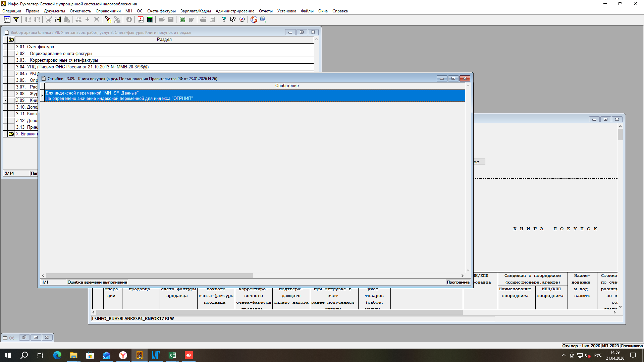The width and height of the screenshot is (644, 362).
Task: Open the X. Бланки folder entry
Action: click(x=25, y=134)
